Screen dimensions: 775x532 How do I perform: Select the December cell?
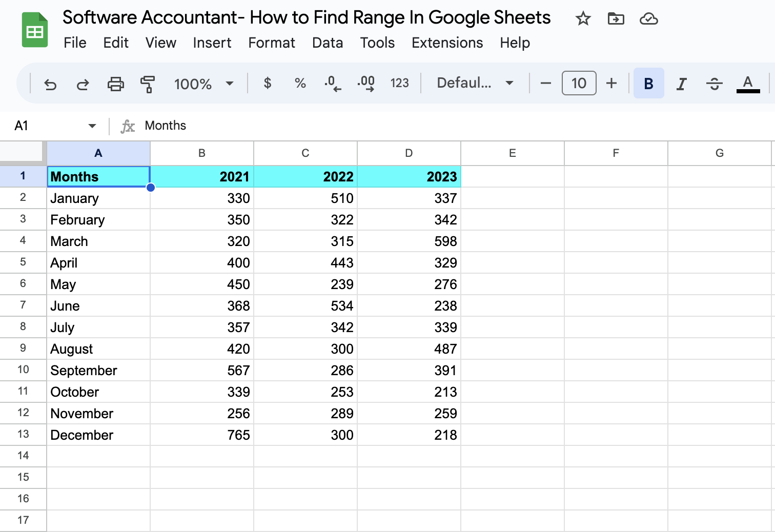[98, 435]
